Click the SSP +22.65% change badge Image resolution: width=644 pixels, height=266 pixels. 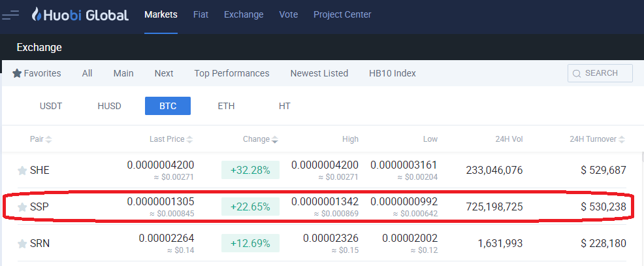[250, 207]
